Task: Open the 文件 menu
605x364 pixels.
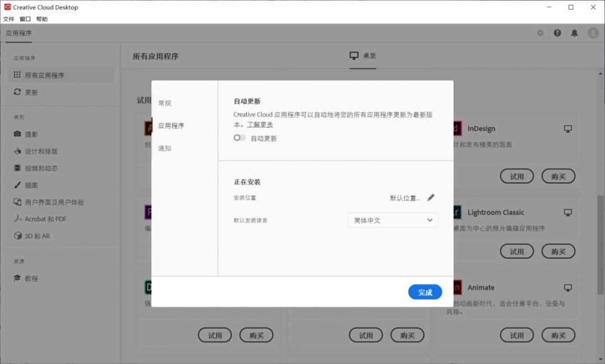Action: [8, 19]
